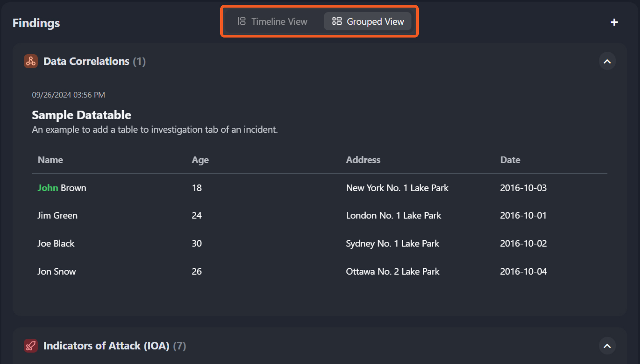Viewport: 640px width, 364px height.
Task: Click the Data Correlations category icon
Action: (31, 61)
